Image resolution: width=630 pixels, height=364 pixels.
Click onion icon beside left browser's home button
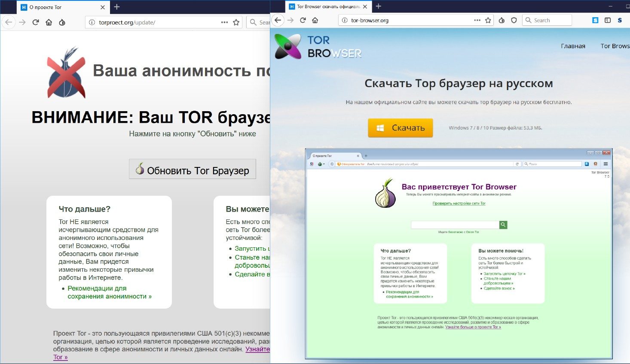click(62, 22)
